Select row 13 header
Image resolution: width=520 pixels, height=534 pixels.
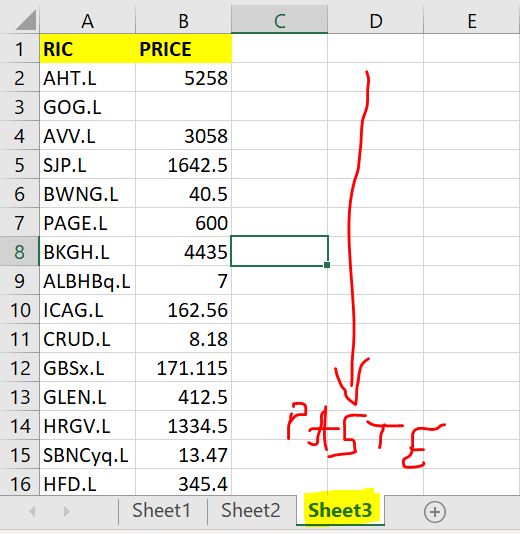point(19,396)
